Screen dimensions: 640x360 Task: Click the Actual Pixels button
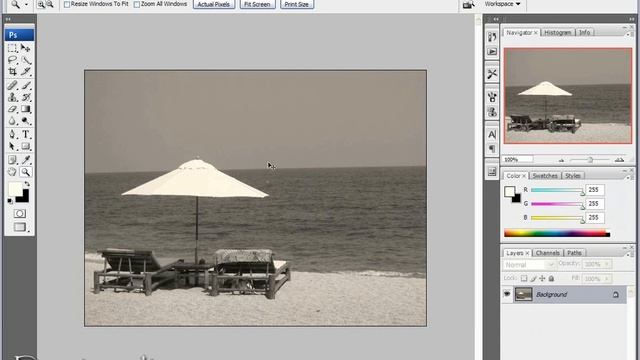[214, 4]
